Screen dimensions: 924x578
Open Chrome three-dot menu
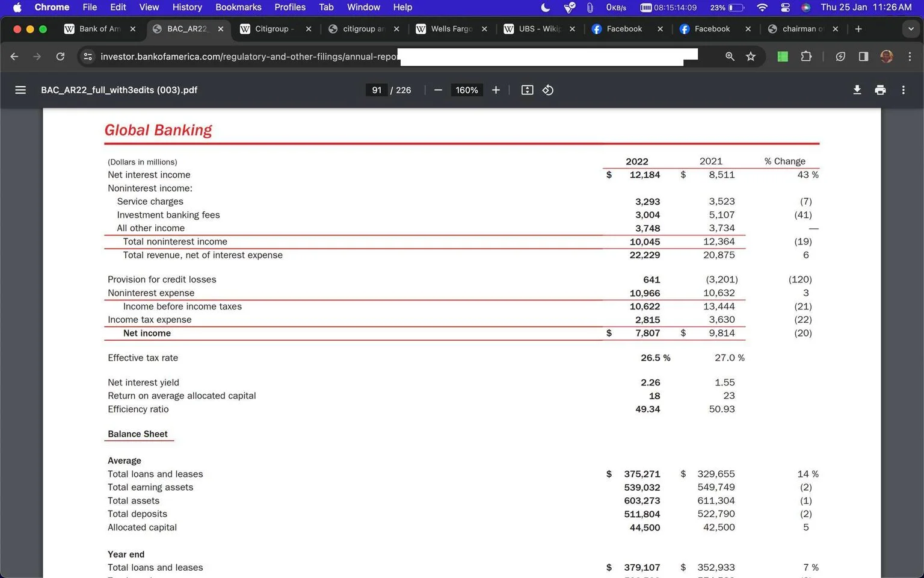pyautogui.click(x=910, y=56)
